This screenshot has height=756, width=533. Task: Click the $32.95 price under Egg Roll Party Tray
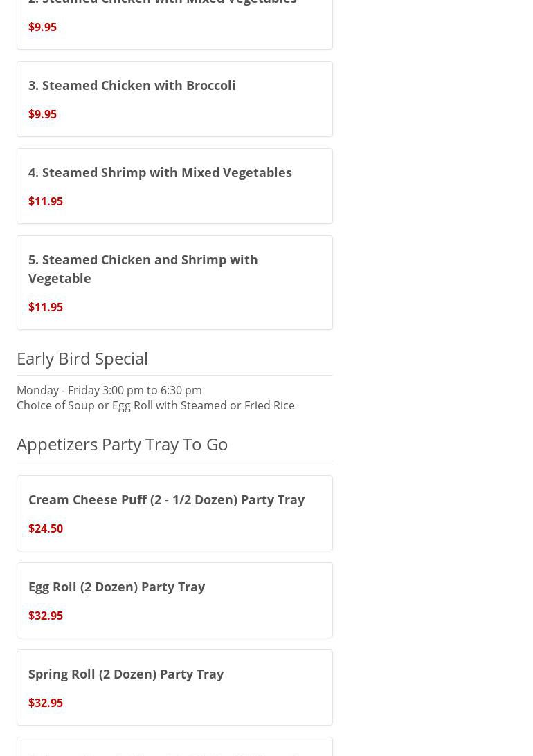[46, 616]
